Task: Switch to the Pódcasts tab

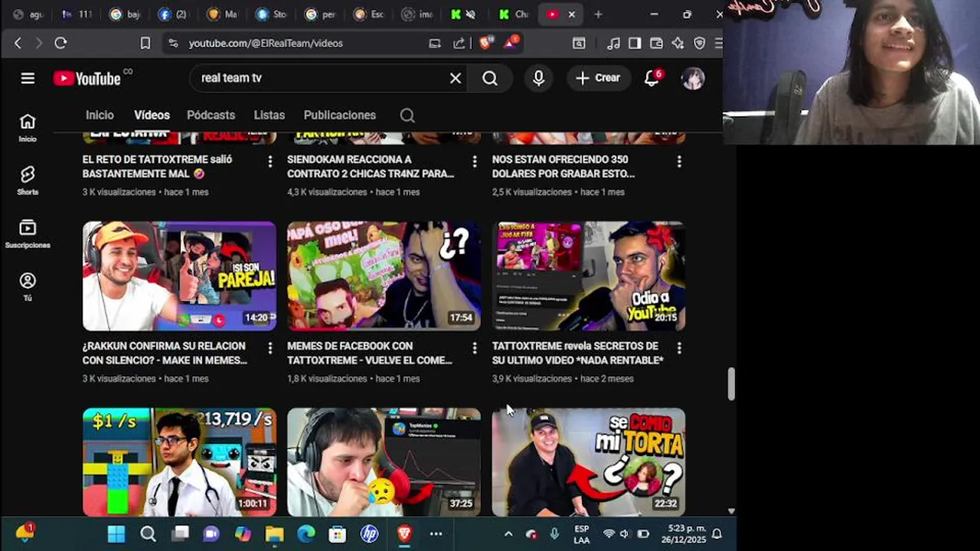Action: [x=211, y=115]
